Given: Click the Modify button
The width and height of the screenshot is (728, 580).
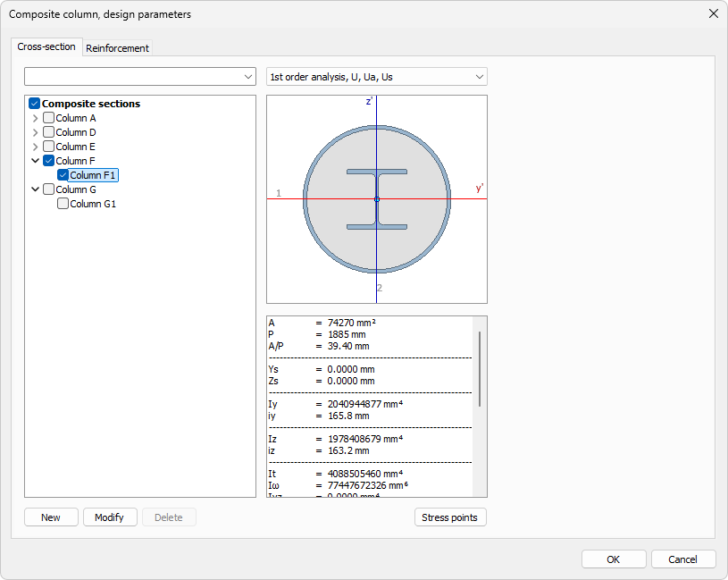Looking at the screenshot, I should click(110, 517).
